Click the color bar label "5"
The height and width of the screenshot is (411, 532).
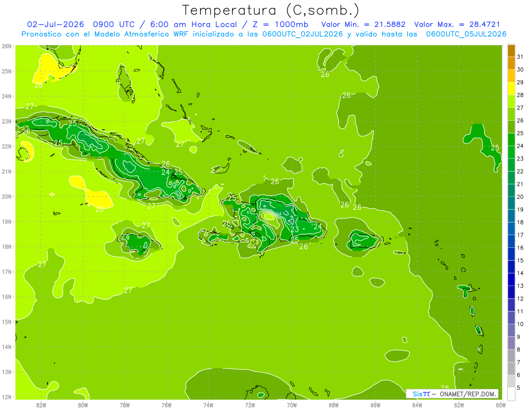tap(519, 388)
